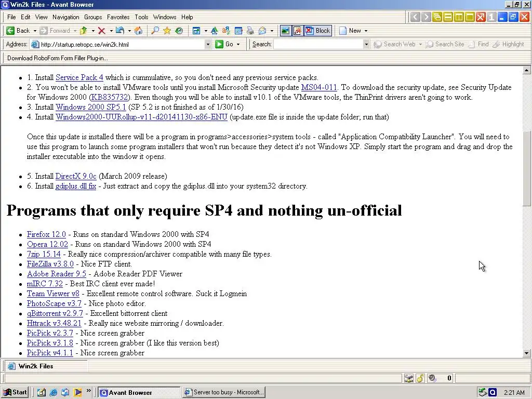Click the Go button

click(224, 45)
